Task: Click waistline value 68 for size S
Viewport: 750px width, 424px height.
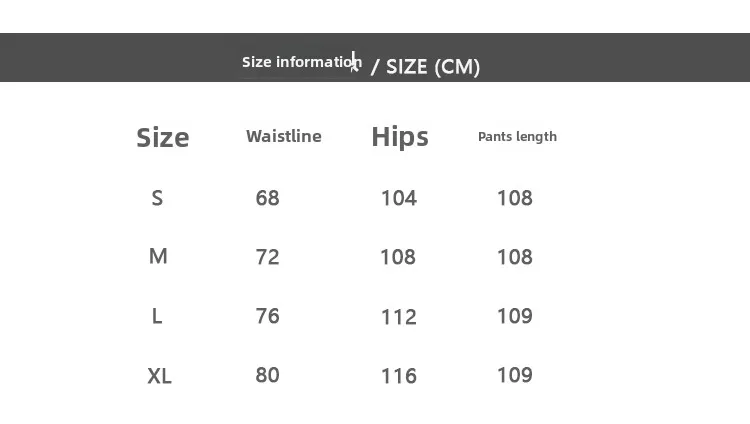Action: tap(268, 198)
